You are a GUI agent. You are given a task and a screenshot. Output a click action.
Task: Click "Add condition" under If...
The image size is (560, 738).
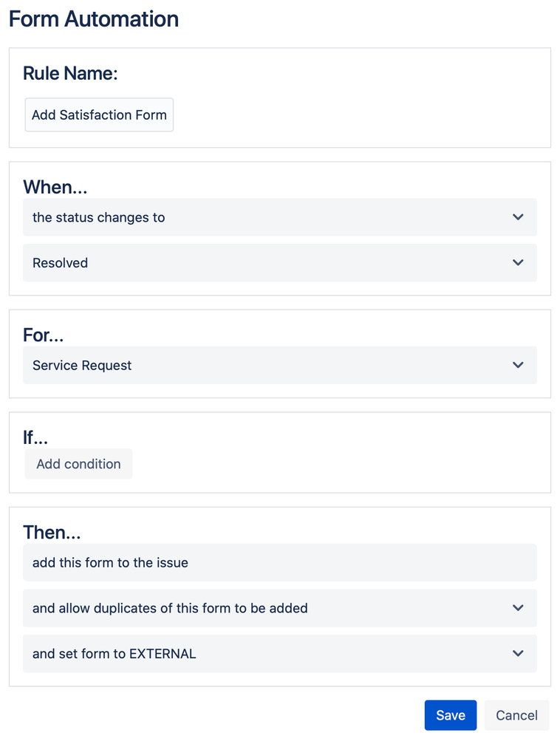point(78,463)
